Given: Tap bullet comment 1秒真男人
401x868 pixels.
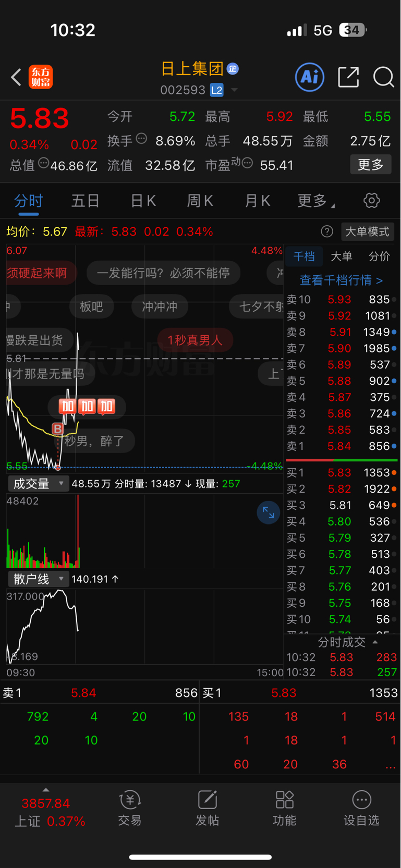Looking at the screenshot, I should tap(195, 340).
